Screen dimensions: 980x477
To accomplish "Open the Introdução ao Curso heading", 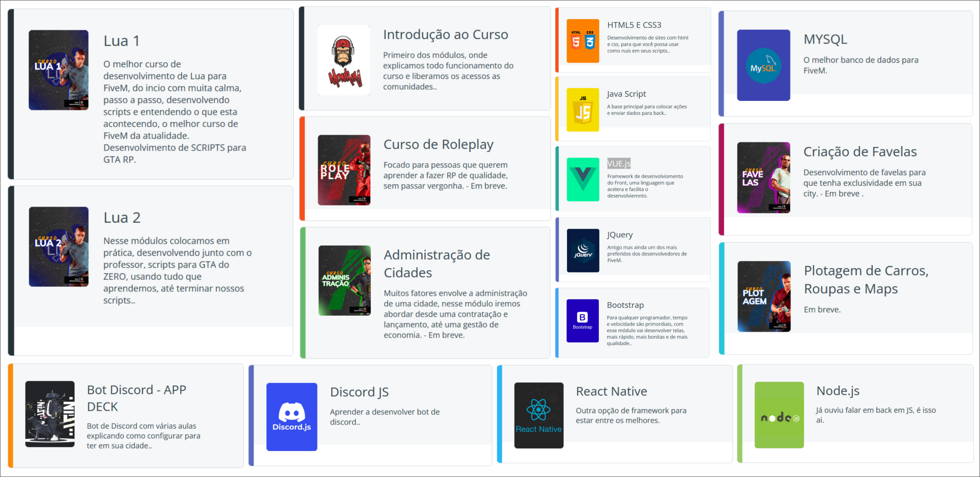I will click(445, 35).
